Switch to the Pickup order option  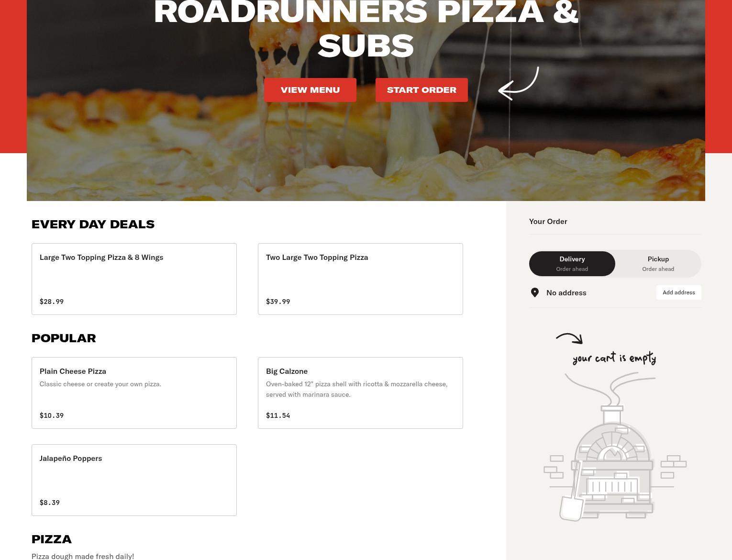click(658, 264)
